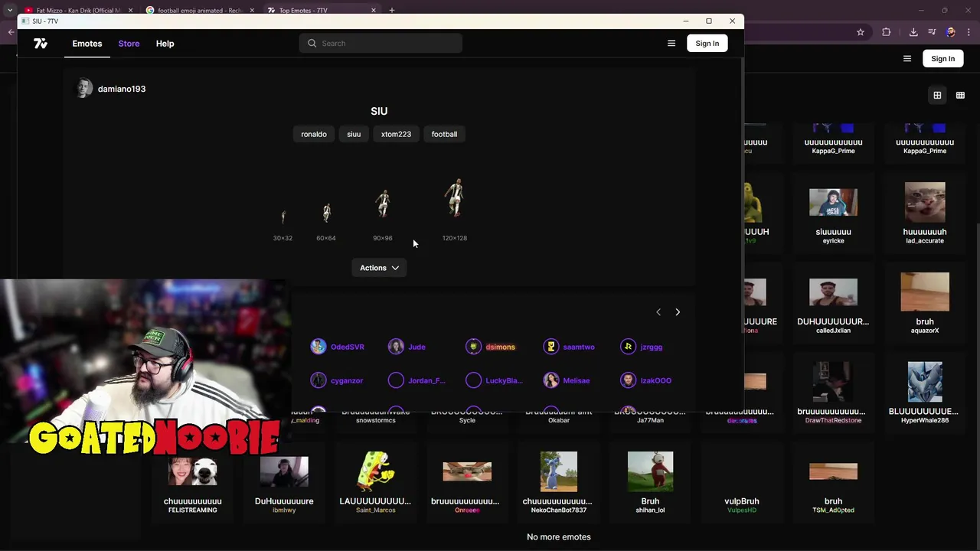
Task: Open browser extensions puzzle icon
Action: pos(887,32)
